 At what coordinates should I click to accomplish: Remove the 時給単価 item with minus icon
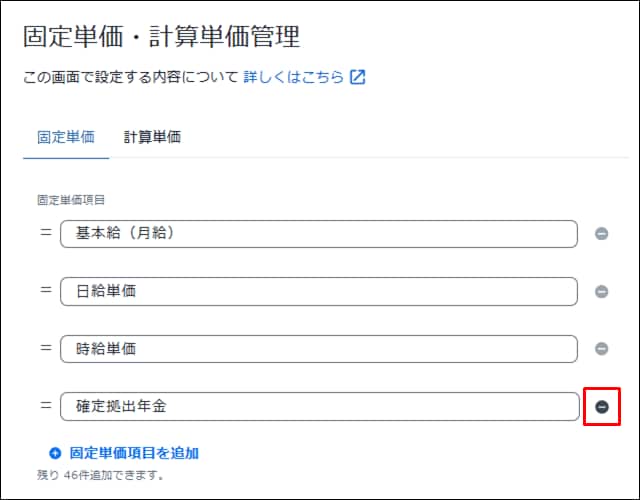601,349
